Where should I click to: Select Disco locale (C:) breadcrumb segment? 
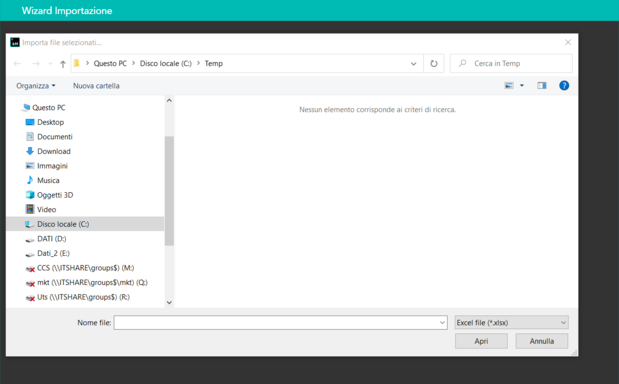point(165,64)
